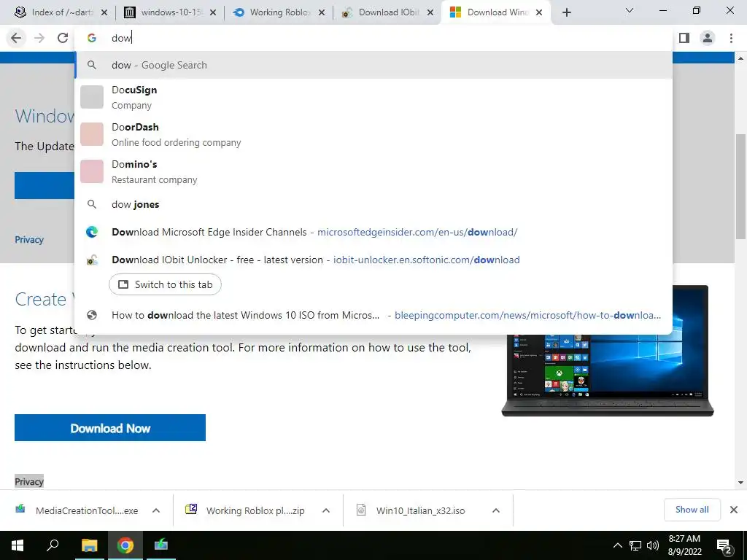Switch to the 'windows-10-15' tab
747x560 pixels.
(x=170, y=12)
